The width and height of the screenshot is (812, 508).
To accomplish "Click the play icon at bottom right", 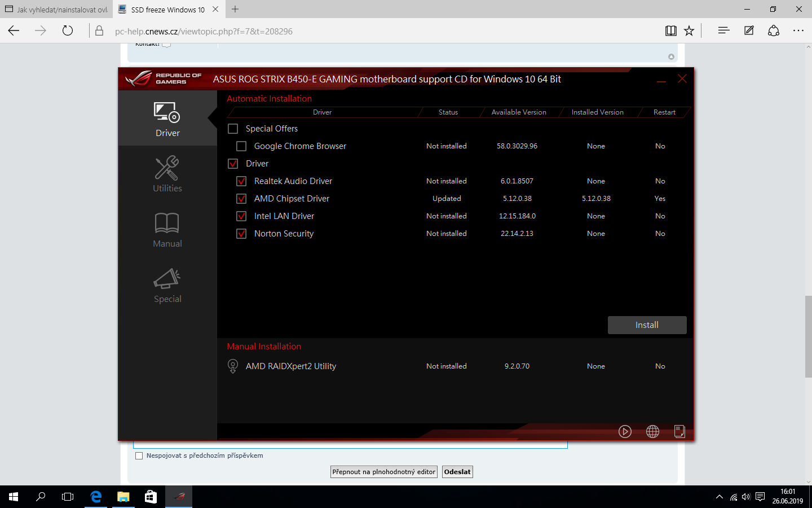I will point(625,432).
